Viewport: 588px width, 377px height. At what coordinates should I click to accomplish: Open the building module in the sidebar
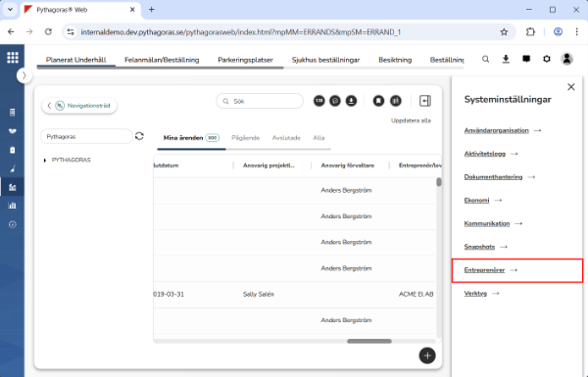[x=13, y=112]
